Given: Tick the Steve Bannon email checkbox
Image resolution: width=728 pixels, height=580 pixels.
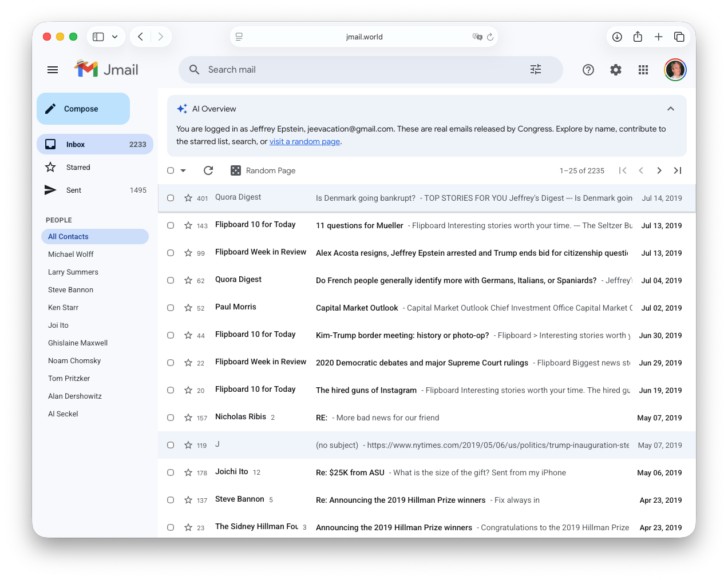Looking at the screenshot, I should [171, 500].
